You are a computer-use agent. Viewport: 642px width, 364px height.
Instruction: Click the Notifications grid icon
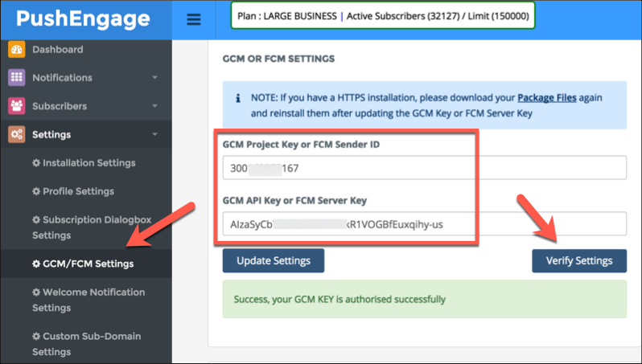[x=16, y=77]
